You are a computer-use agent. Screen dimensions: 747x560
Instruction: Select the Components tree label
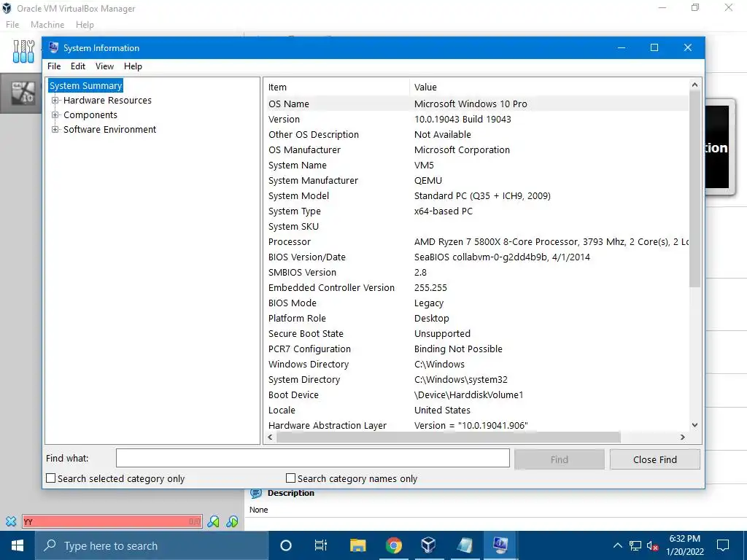point(90,114)
